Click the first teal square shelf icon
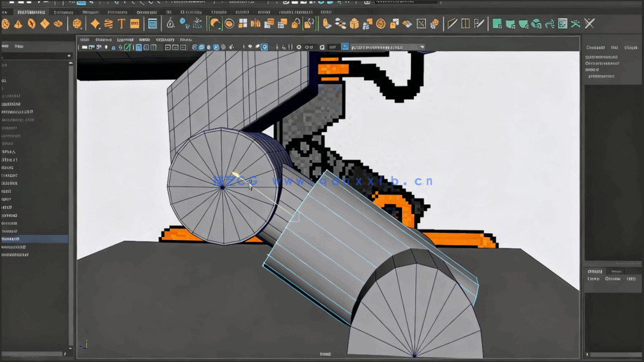Viewport: 644px width, 362px height. click(x=497, y=24)
